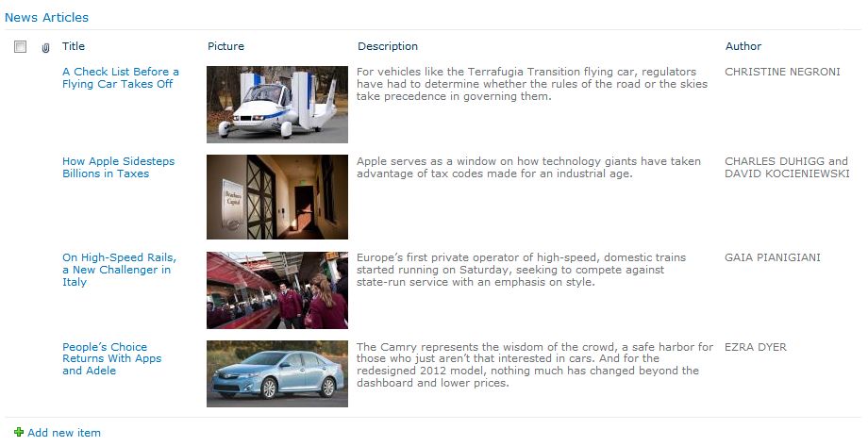Sort by the Description column header

[x=388, y=46]
